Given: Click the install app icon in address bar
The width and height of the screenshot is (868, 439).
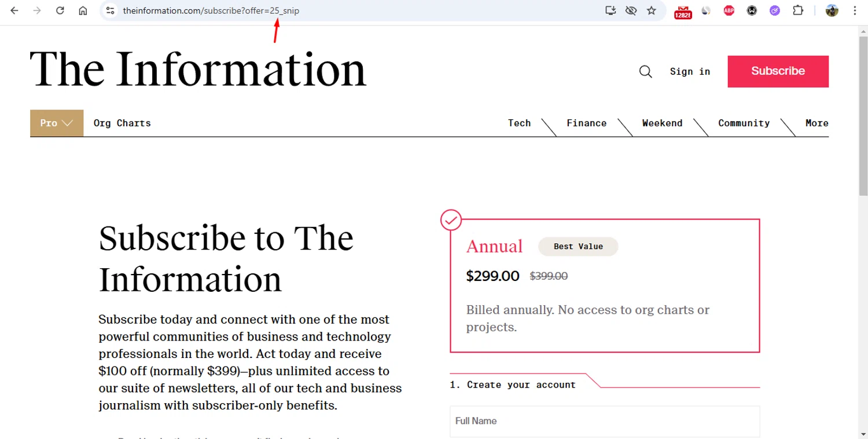Looking at the screenshot, I should 610,10.
